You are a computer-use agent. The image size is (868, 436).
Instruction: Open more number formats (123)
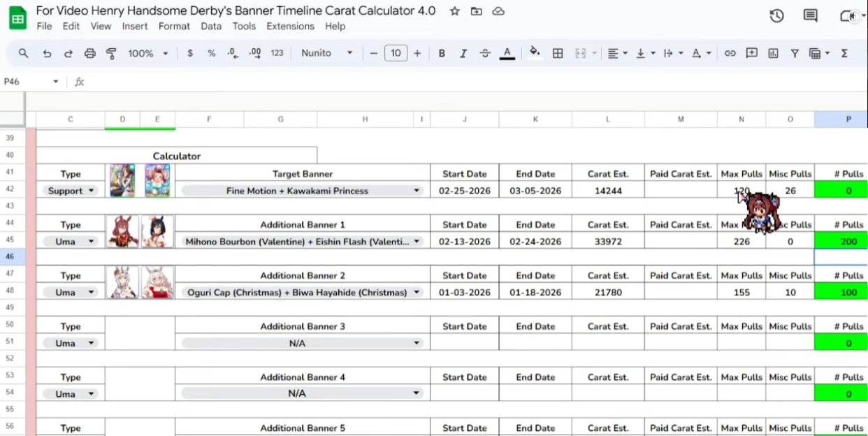277,53
